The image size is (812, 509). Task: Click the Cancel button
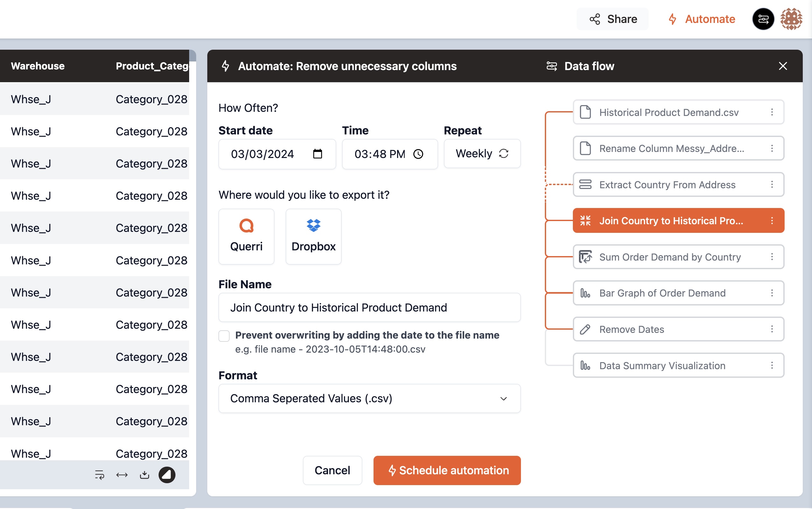(332, 470)
